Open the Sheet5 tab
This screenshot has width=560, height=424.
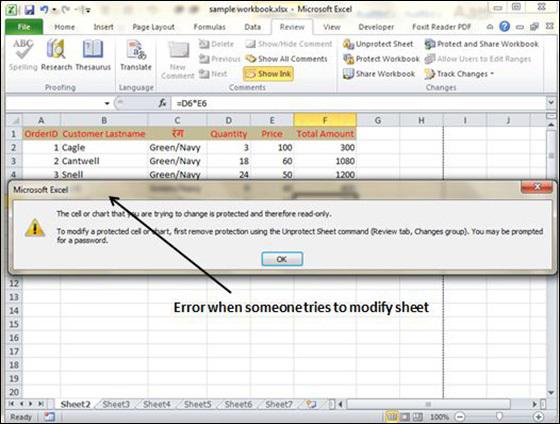pyautogui.click(x=198, y=404)
